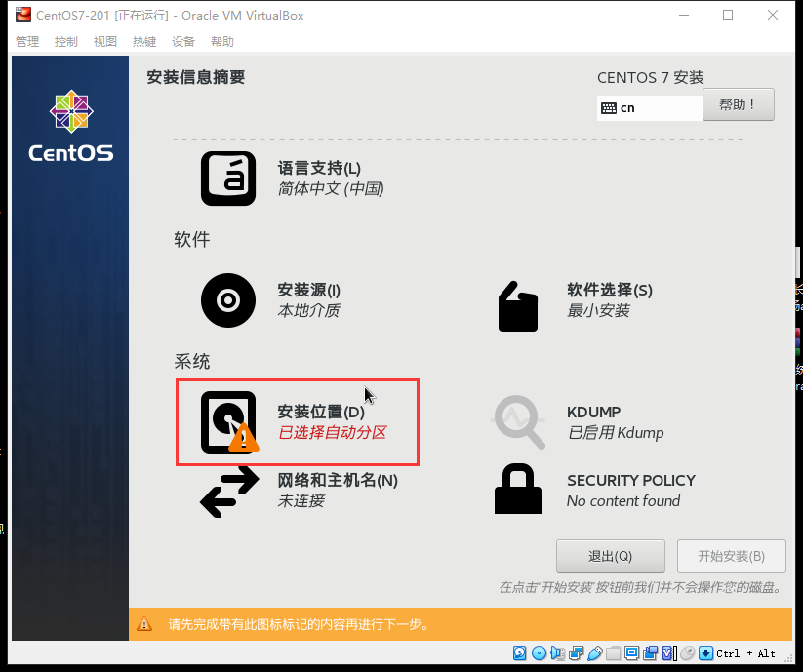Open the 网络和主机名(N) arrows icon

(x=229, y=492)
